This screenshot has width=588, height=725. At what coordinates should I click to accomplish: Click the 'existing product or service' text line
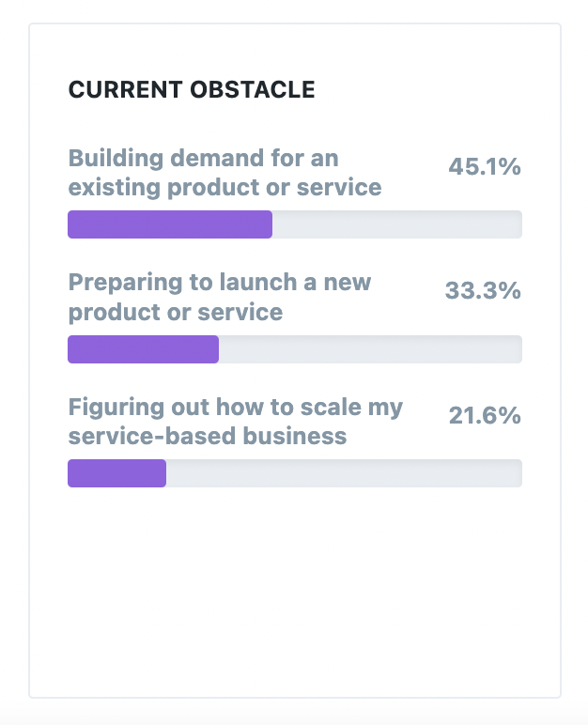[x=224, y=188]
